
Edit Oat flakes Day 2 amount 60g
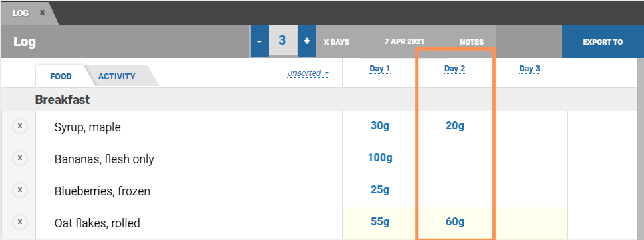(454, 222)
